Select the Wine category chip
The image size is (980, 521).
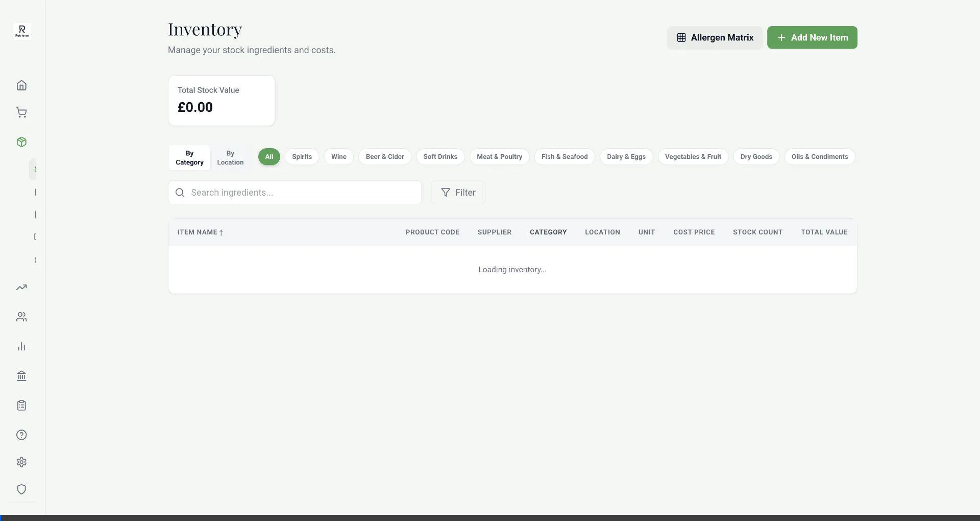coord(338,156)
